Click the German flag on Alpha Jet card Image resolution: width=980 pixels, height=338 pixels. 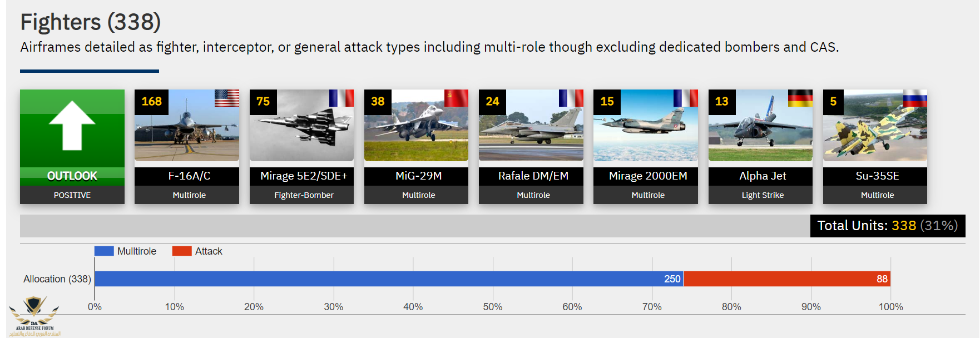800,98
